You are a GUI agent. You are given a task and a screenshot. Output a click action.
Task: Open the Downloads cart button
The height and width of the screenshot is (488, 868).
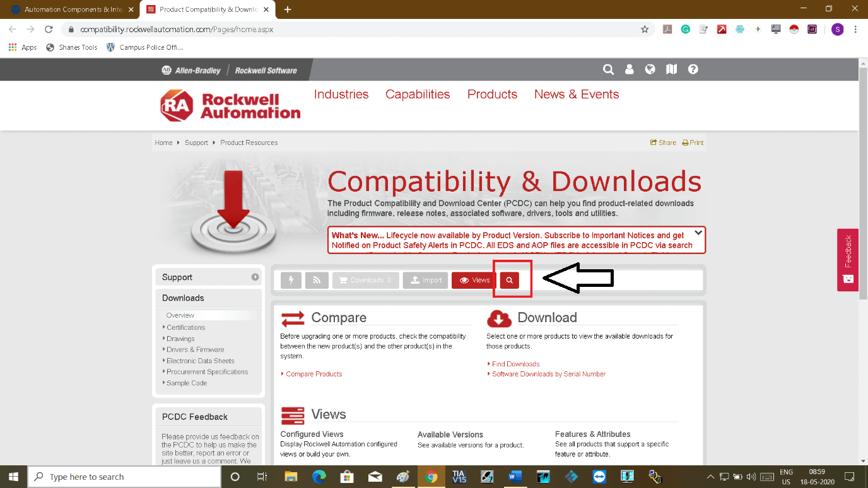[x=366, y=281]
